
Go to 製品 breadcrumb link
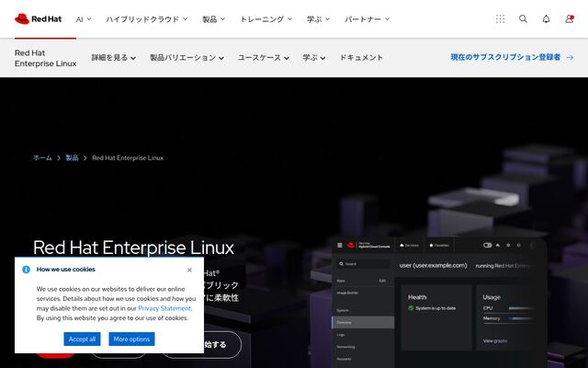(x=72, y=157)
